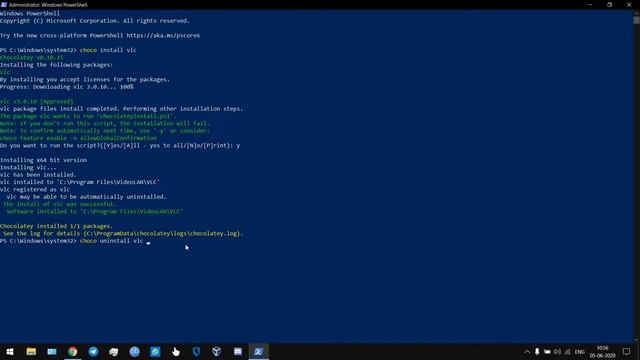Show hidden system tray icons
Screen dimensions: 640x360
[x=527, y=351]
